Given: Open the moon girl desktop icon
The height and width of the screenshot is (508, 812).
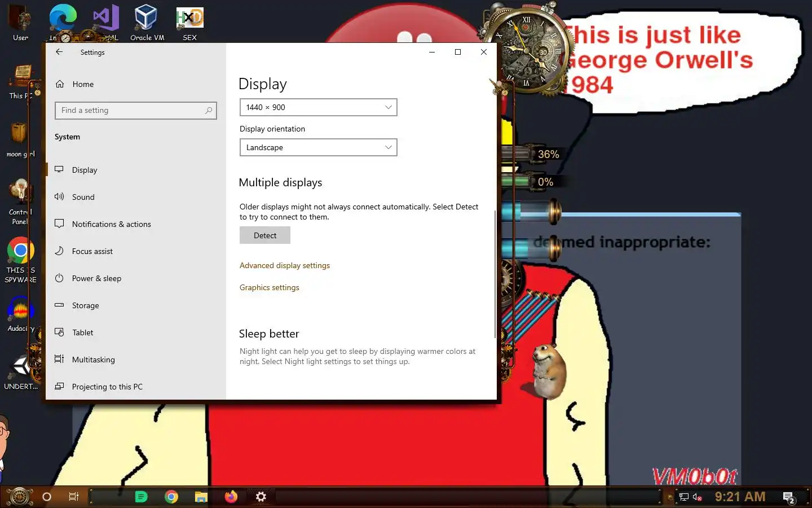Looking at the screenshot, I should (x=20, y=140).
